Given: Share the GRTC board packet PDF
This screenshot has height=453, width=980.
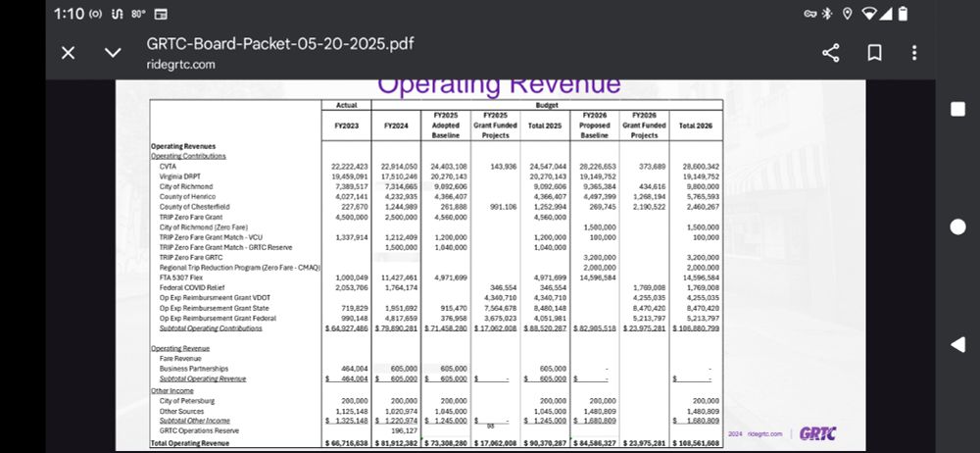Looking at the screenshot, I should (x=831, y=53).
